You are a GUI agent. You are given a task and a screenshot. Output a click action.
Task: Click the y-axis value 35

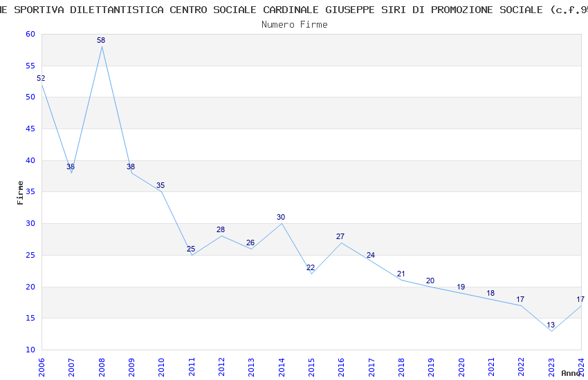[x=30, y=191]
